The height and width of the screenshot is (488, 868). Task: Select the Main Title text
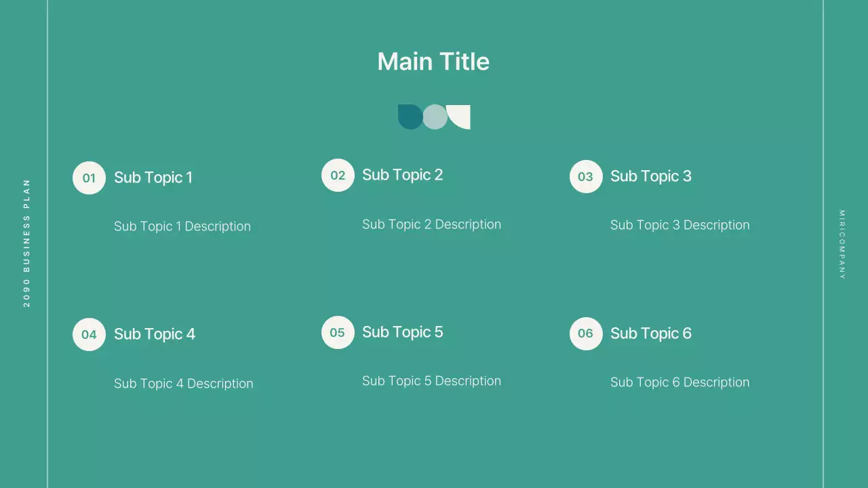[433, 62]
